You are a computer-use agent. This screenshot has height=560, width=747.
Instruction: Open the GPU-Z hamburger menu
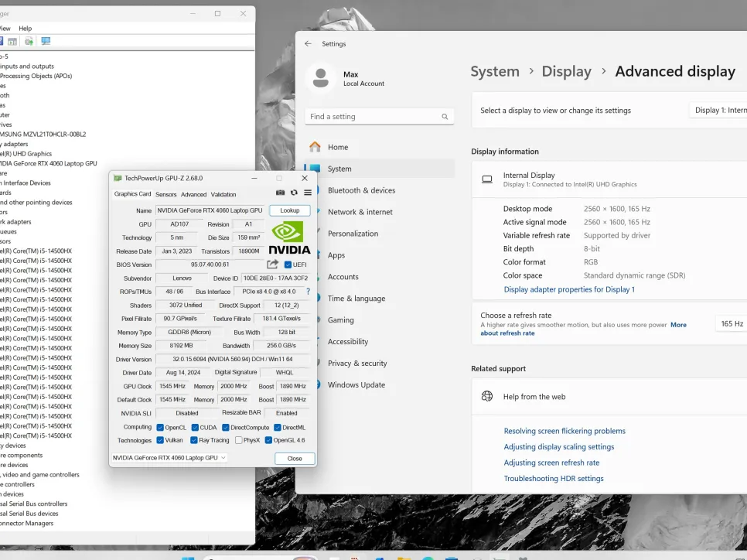pyautogui.click(x=307, y=193)
